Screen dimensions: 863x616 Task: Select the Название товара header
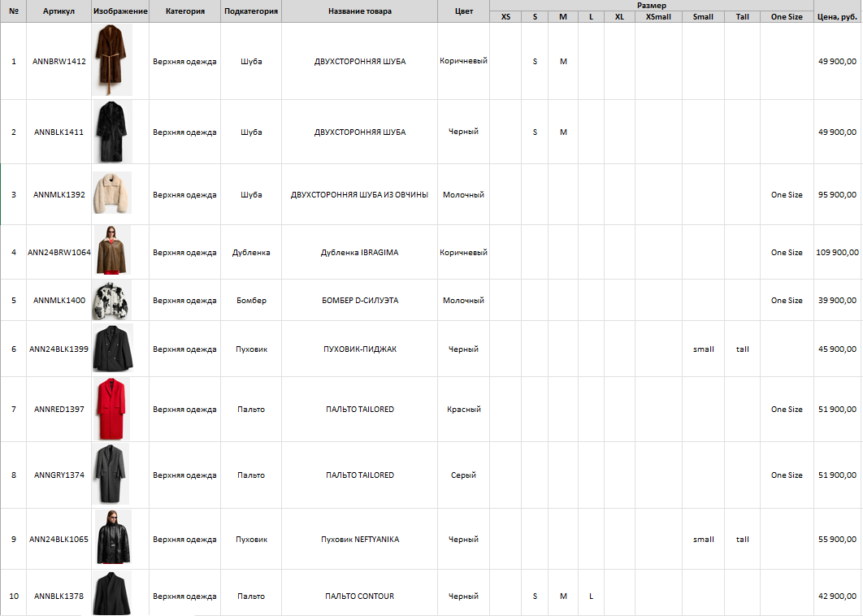(x=360, y=11)
